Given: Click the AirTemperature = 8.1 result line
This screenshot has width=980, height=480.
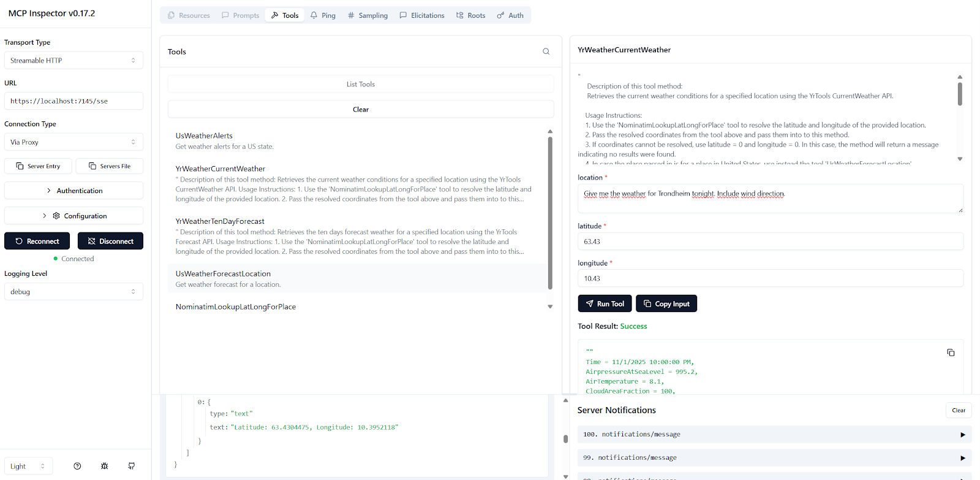Looking at the screenshot, I should 624,381.
